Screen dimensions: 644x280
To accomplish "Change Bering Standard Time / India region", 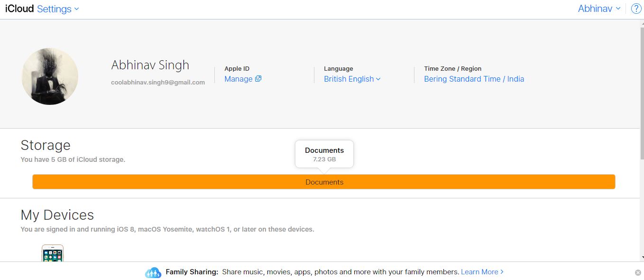I will click(x=474, y=79).
